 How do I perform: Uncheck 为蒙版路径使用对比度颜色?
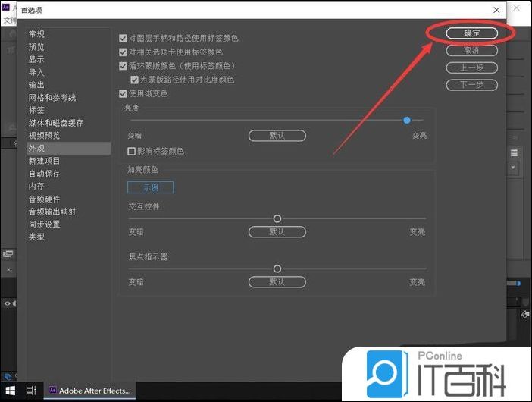point(134,80)
